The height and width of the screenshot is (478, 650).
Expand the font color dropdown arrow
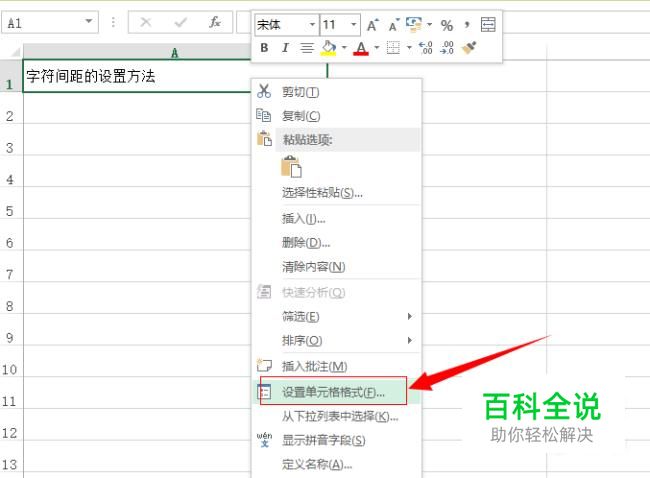coord(377,48)
